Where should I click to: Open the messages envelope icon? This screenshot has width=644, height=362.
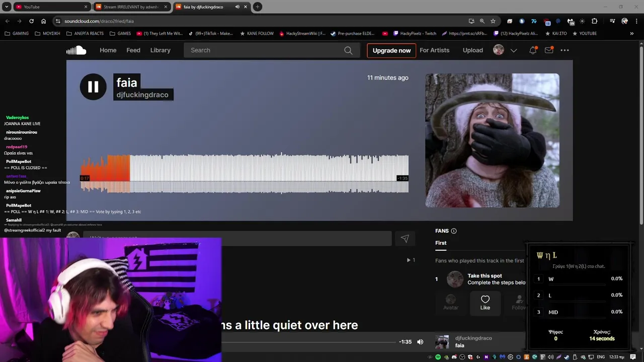(549, 50)
